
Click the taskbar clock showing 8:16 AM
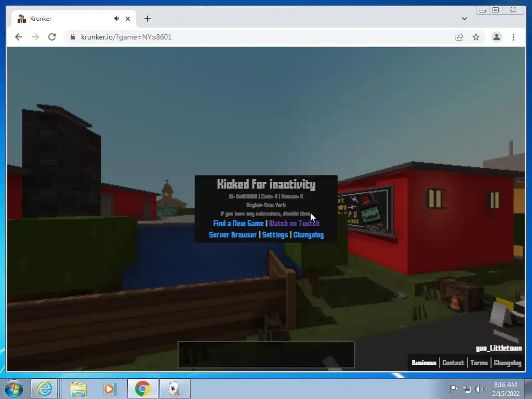pyautogui.click(x=506, y=389)
